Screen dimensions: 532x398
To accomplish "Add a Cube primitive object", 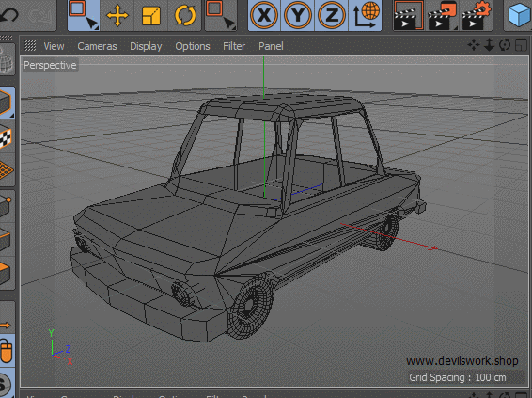I will click(x=519, y=15).
